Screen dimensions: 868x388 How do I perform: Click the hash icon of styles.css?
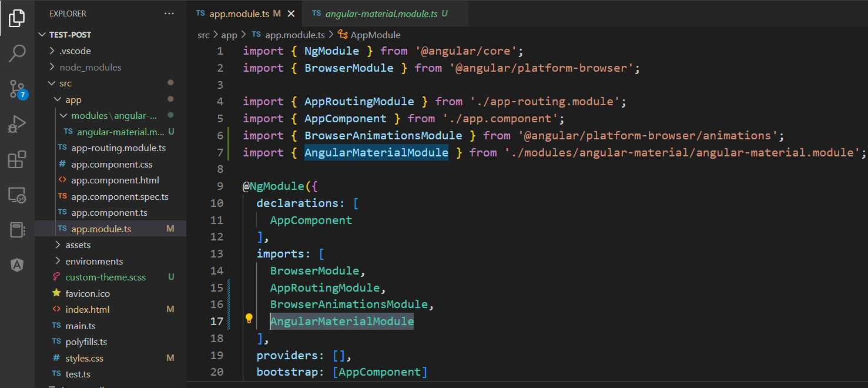pos(56,358)
